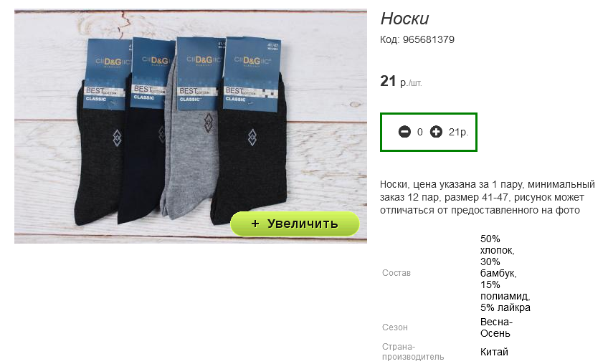Screen dimensions: 608x364
Task: Decrease quantity with the minus icon
Action: [x=404, y=132]
